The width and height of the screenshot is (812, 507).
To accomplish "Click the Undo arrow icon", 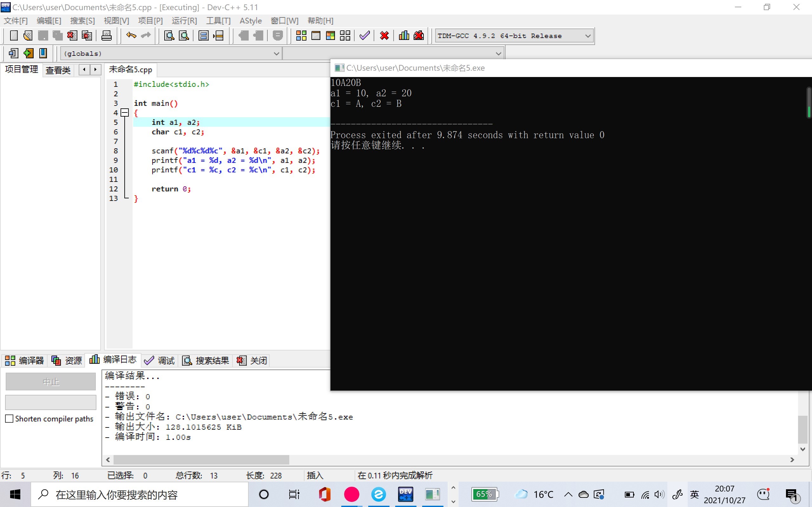I will pos(131,35).
